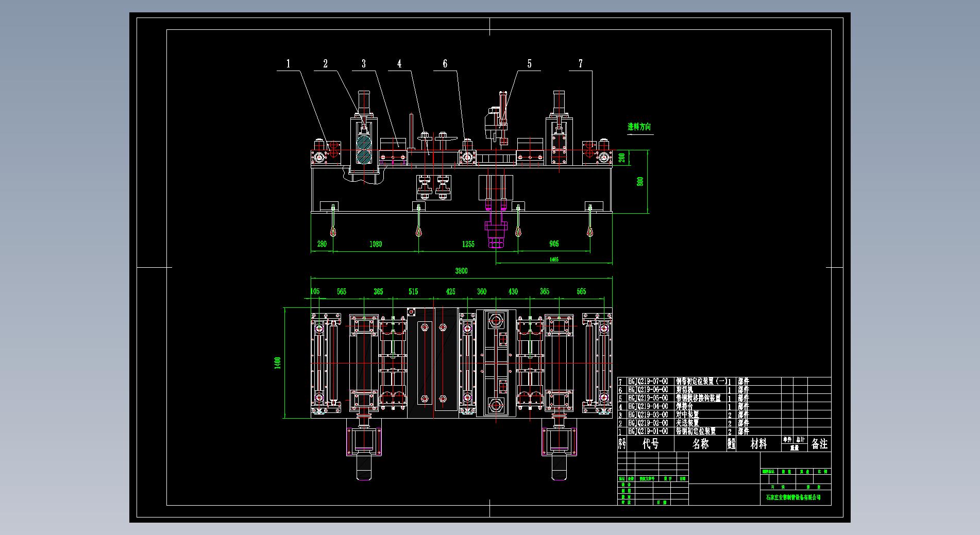
Task: Click the HGJQ219-01-00 code cell
Action: click(x=648, y=432)
